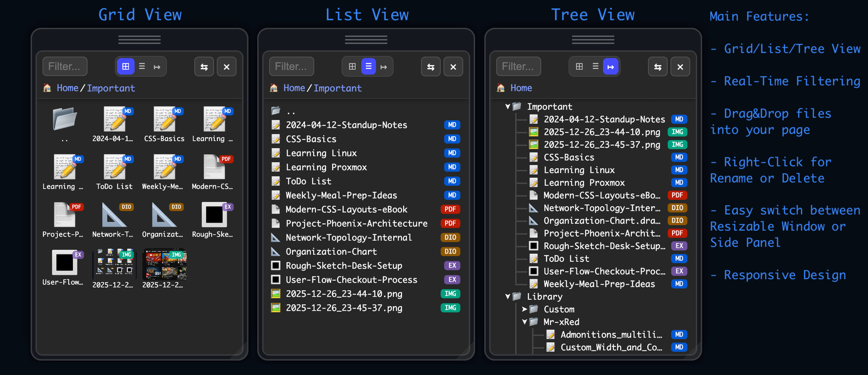Open Network-T diagram icon in Grid View
This screenshot has width=868, height=375.
[114, 215]
